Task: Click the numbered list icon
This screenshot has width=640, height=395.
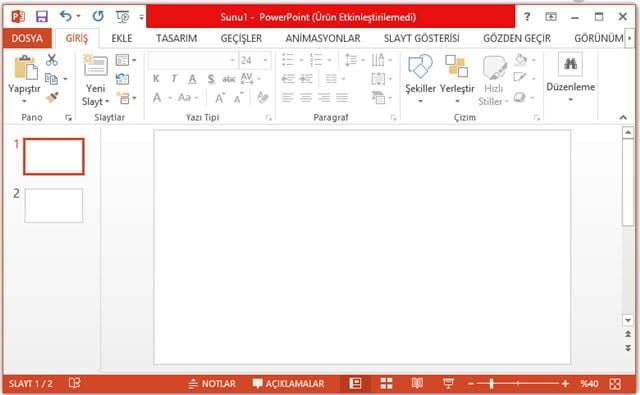Action: (316, 60)
